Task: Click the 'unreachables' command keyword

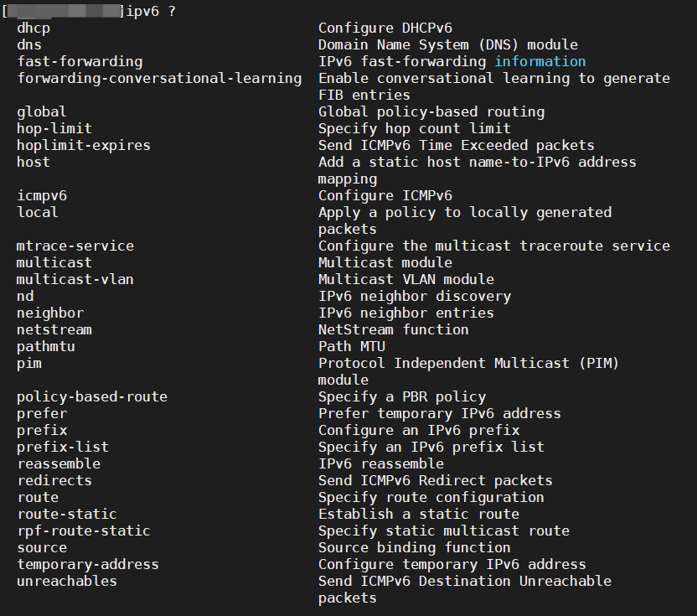Action: click(x=67, y=581)
